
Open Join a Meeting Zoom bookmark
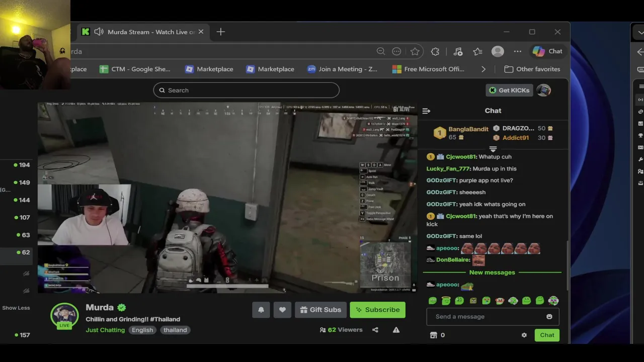342,69
